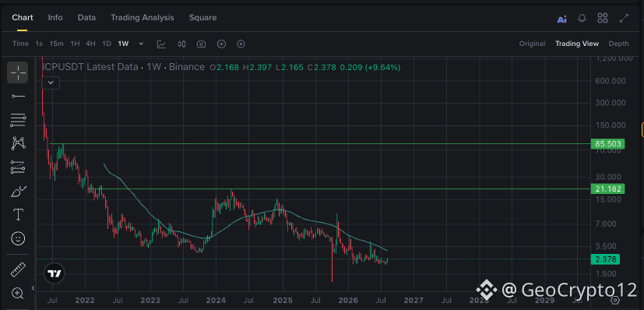Select the position forecasting tool
The width and height of the screenshot is (644, 310).
18,167
